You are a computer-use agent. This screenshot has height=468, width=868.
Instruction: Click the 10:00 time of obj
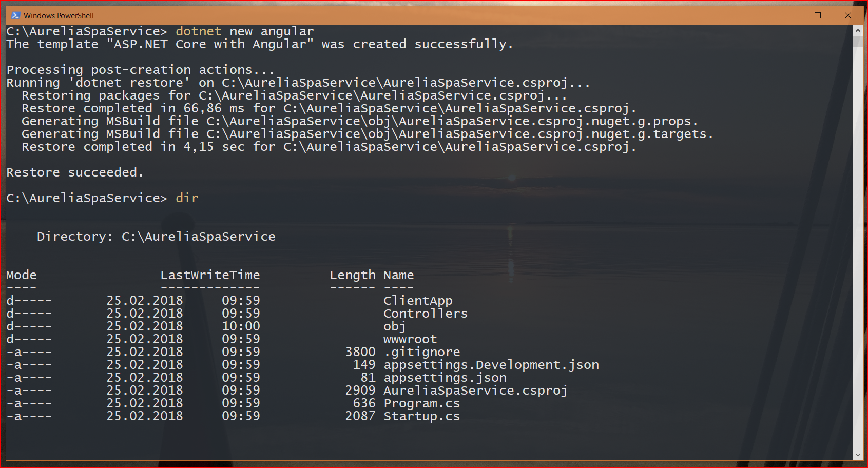[241, 326]
